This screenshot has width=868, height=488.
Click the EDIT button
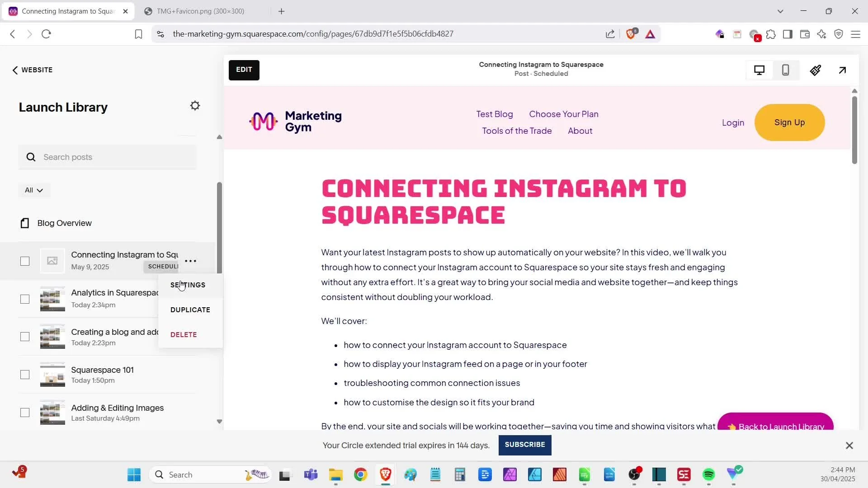click(x=244, y=70)
